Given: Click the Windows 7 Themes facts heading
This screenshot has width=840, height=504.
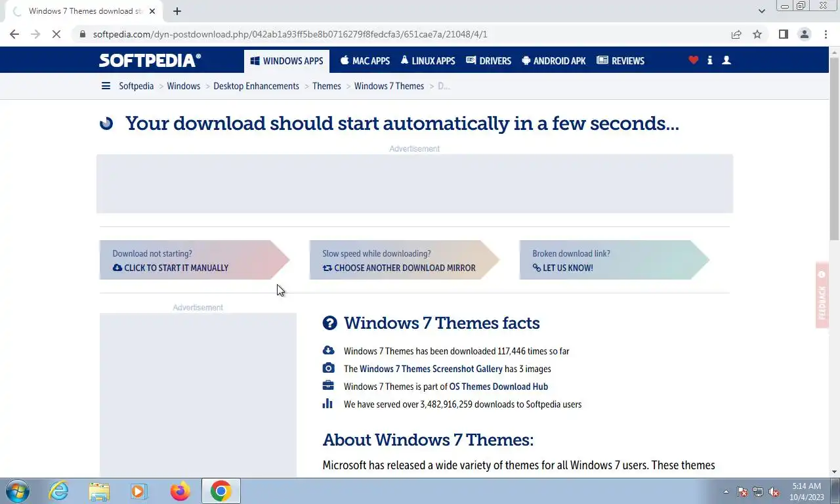Looking at the screenshot, I should point(442,323).
